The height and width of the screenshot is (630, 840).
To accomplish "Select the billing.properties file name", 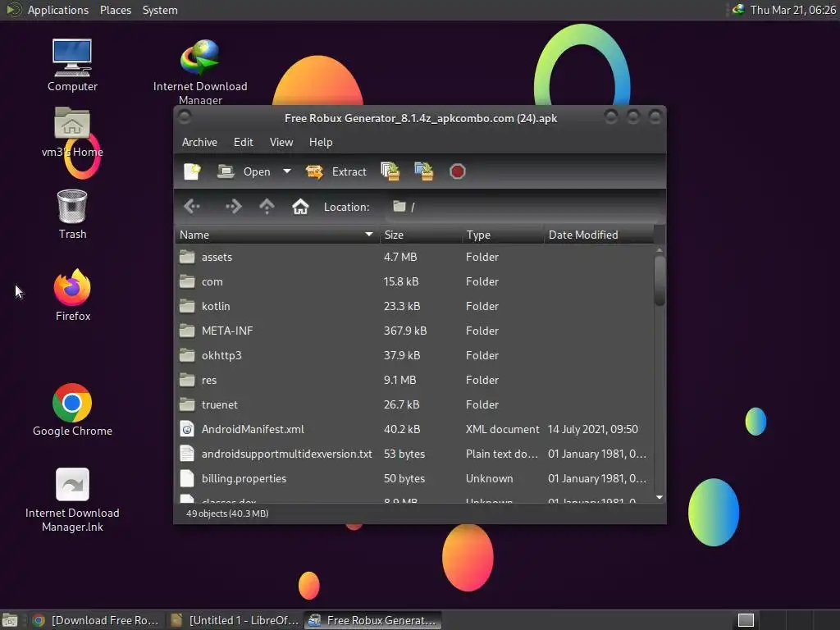I will click(244, 478).
